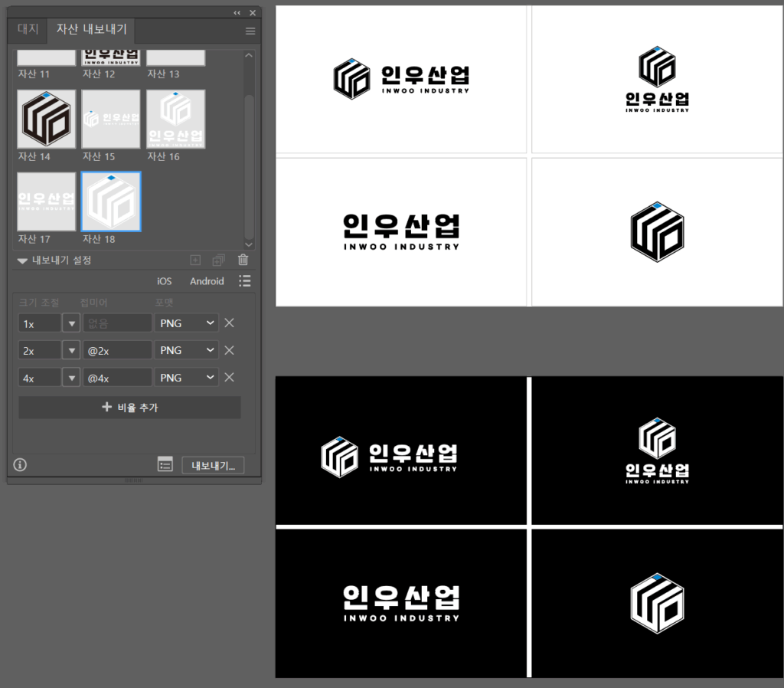Select stacked logo on black artboard

point(657,450)
